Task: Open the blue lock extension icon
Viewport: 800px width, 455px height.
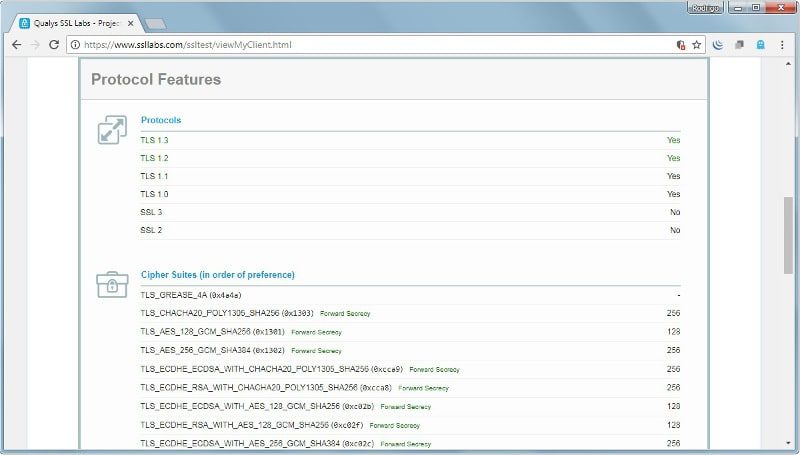Action: (761, 45)
